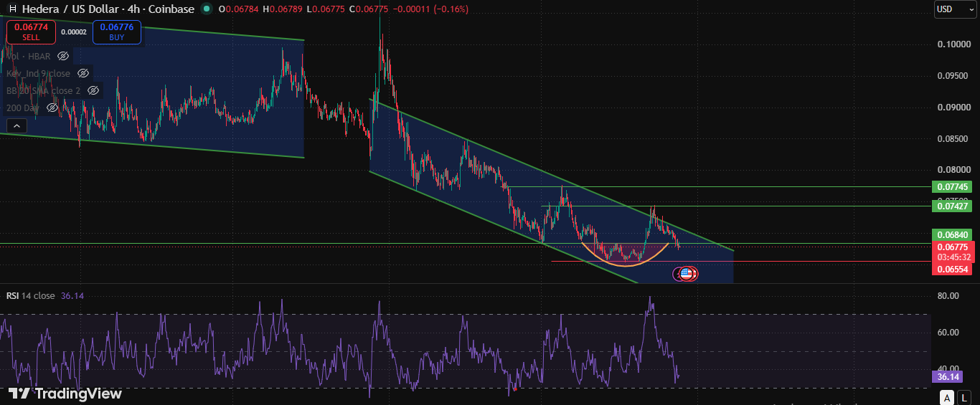The image size is (980, 405).
Task: Toggle visibility of BB 20 SMA close 2
Action: pyautogui.click(x=93, y=90)
